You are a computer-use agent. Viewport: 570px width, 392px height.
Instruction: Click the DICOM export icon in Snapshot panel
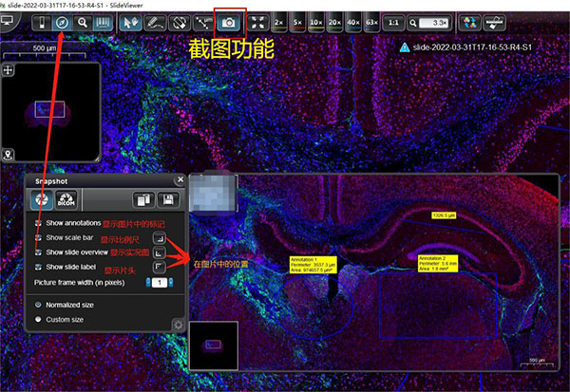67,200
